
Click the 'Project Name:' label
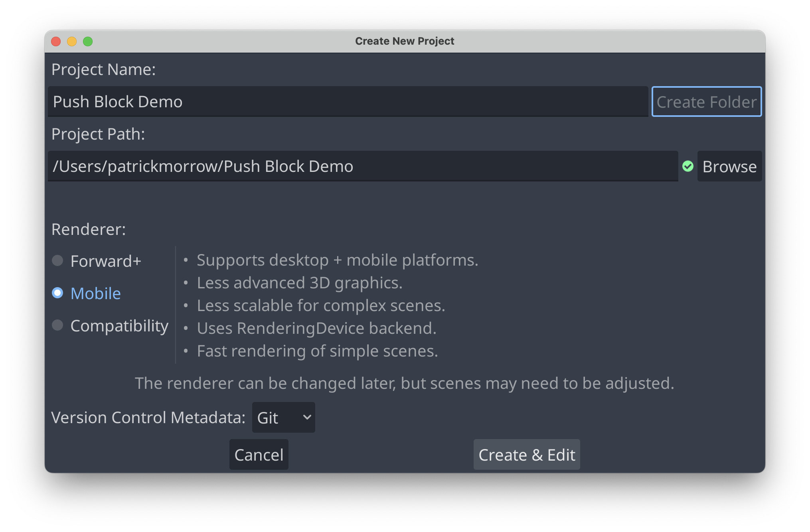tap(103, 69)
